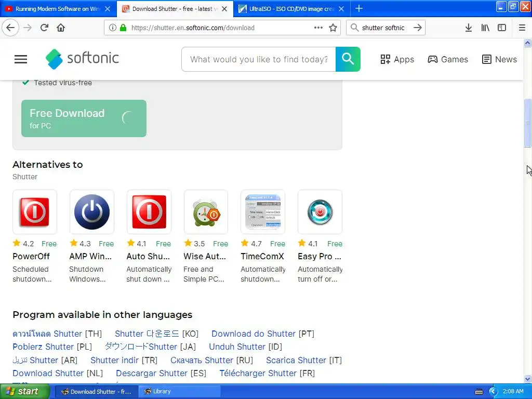
Task: Click the keyboard icon in system tray
Action: pyautogui.click(x=478, y=392)
